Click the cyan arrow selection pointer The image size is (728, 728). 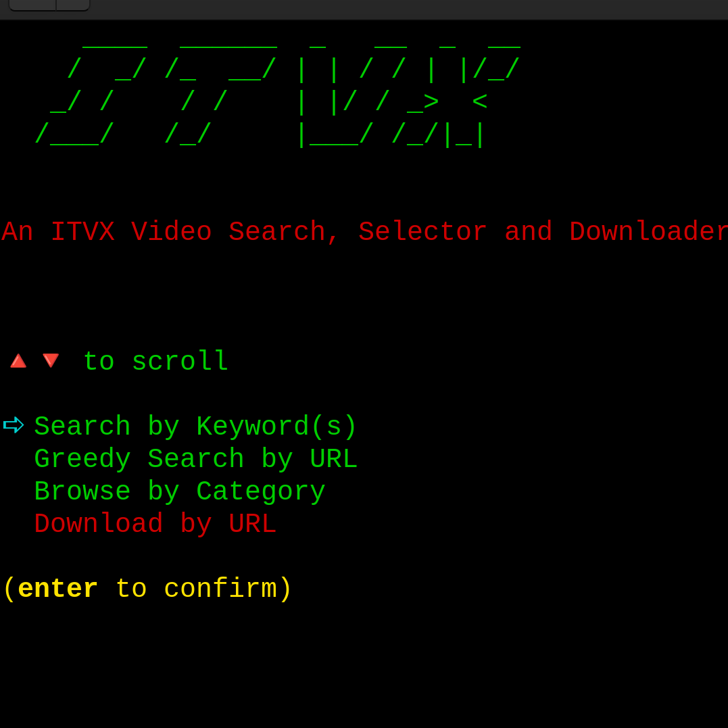pyautogui.click(x=14, y=424)
